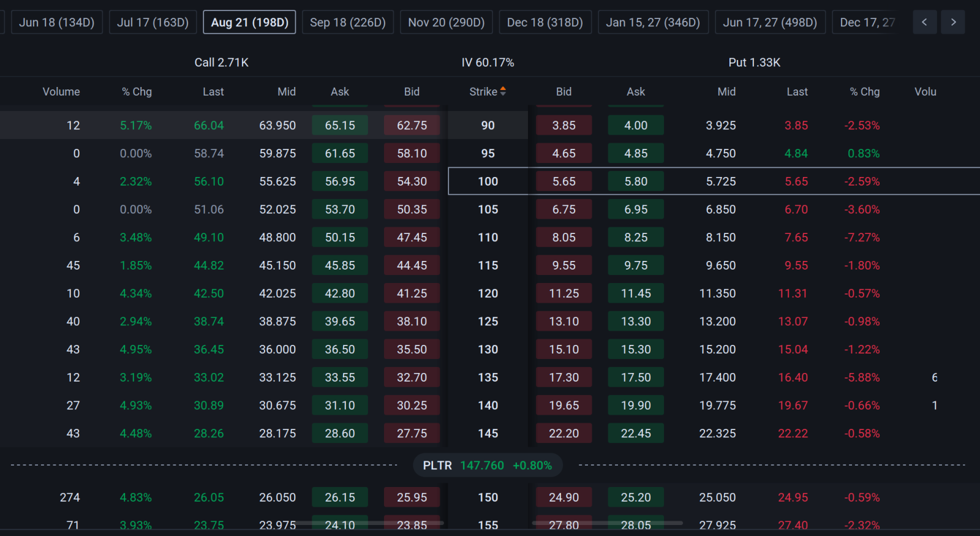This screenshot has width=980, height=536.
Task: Pick put Bid 8.05 at strike 110
Action: click(x=564, y=237)
